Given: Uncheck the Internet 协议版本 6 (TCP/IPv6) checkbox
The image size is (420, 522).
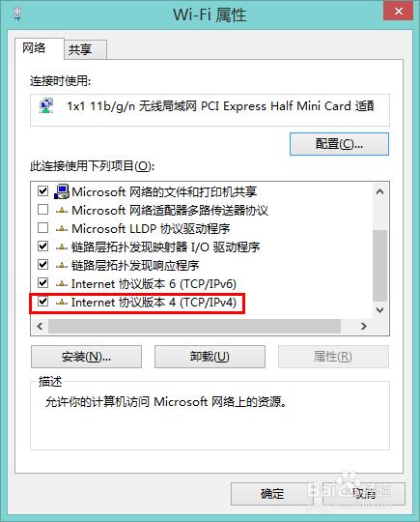Looking at the screenshot, I should (x=42, y=283).
